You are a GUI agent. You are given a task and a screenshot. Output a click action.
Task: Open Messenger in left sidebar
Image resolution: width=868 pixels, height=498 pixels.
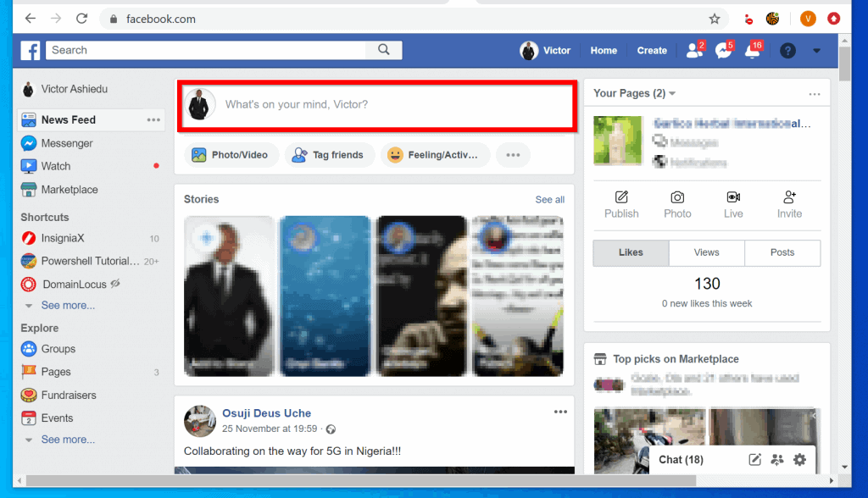click(67, 143)
